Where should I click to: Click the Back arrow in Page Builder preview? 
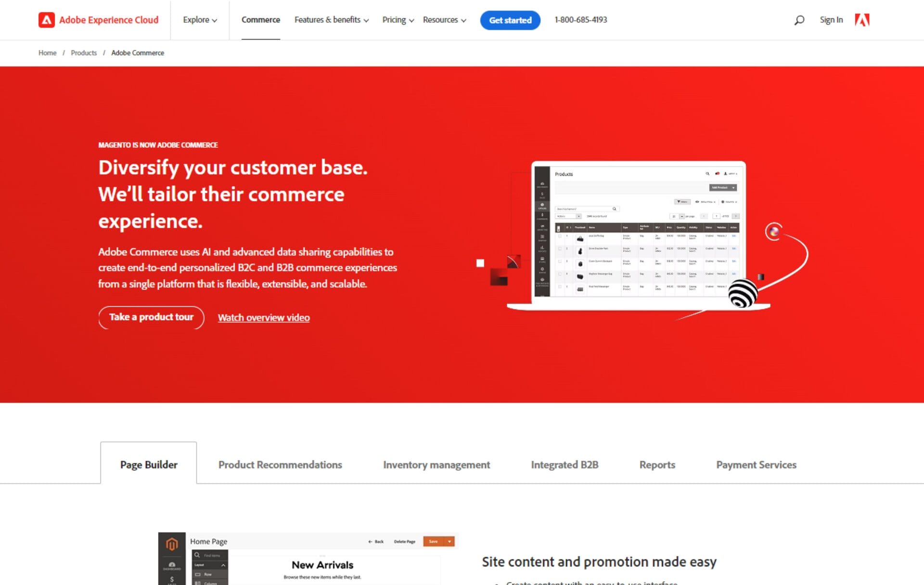click(x=376, y=542)
